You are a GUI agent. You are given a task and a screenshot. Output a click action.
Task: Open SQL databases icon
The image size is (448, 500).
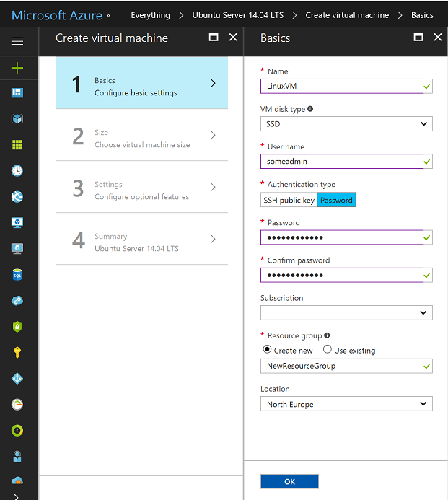click(17, 275)
